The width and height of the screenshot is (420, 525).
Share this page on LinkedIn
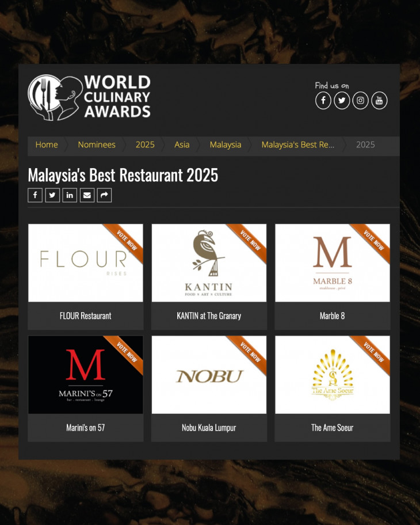click(70, 195)
